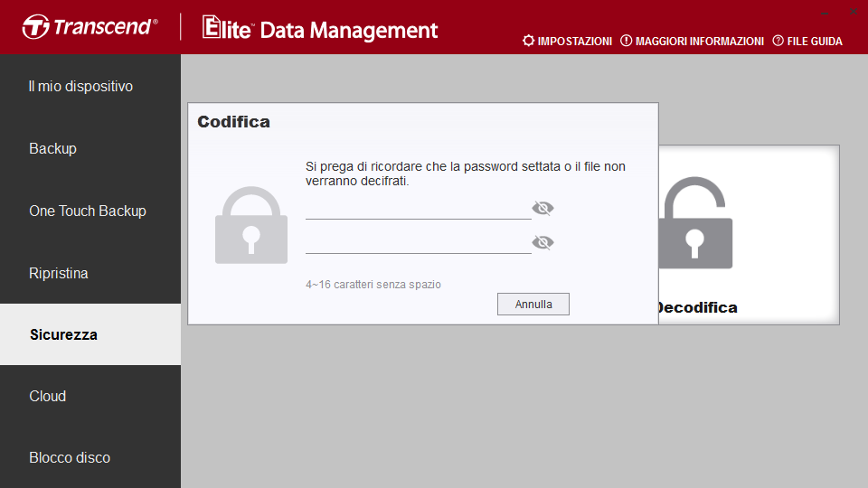Minimize the application window
The image size is (868, 488).
(825, 12)
